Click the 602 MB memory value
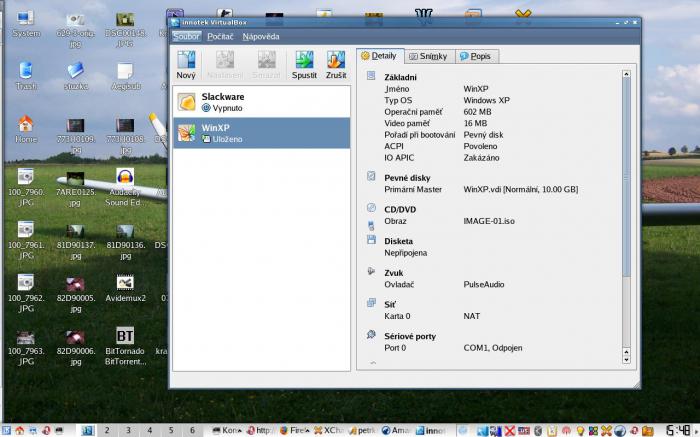Image resolution: width=700 pixels, height=437 pixels. (477, 112)
